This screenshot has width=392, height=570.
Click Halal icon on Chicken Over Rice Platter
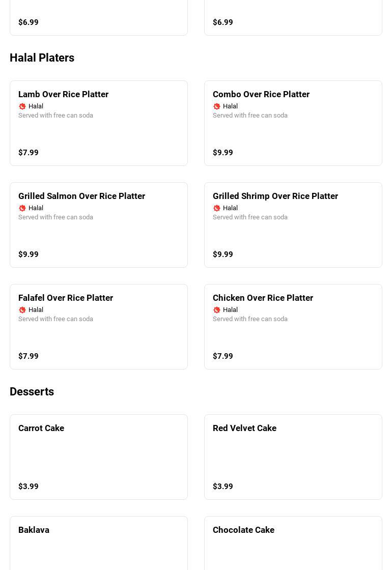pyautogui.click(x=217, y=310)
